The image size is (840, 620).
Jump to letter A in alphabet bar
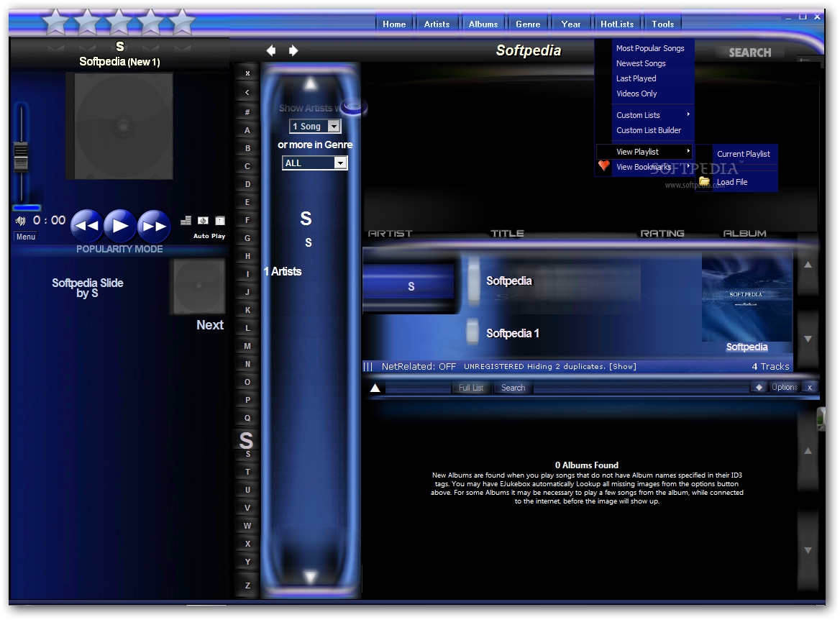click(x=247, y=130)
